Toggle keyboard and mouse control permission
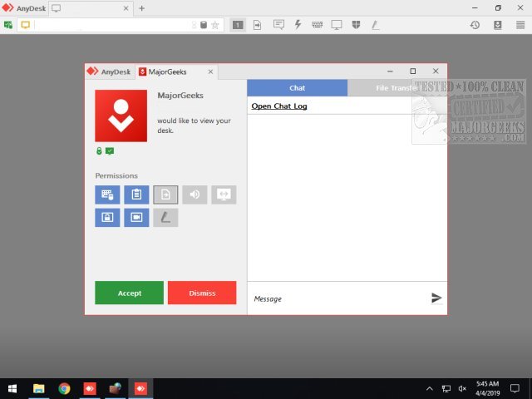 point(107,195)
